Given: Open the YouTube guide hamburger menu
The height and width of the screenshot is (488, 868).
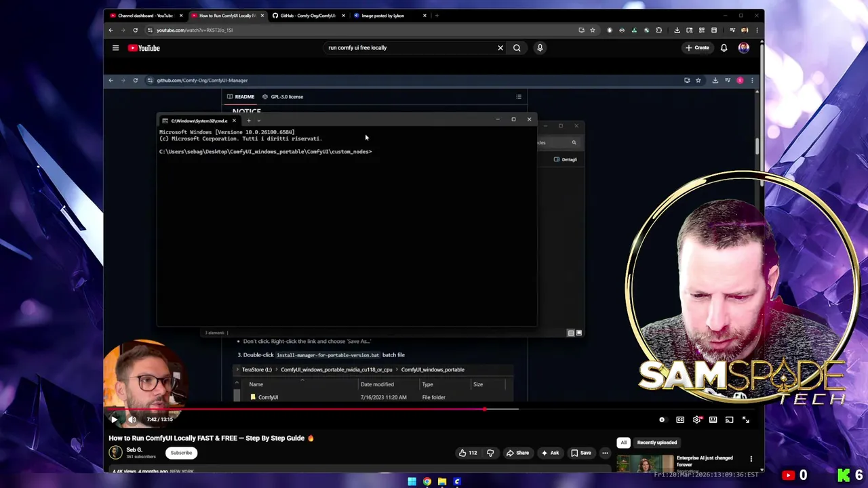Looking at the screenshot, I should point(115,48).
